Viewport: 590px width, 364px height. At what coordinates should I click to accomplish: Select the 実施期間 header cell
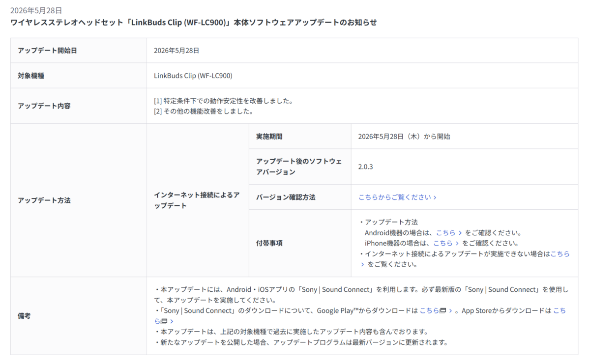tap(300, 137)
